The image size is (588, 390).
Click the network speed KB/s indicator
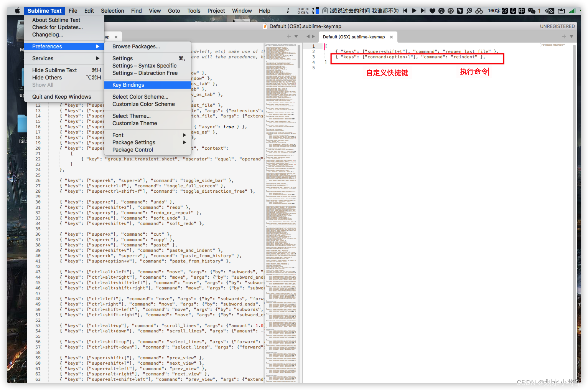tap(303, 11)
